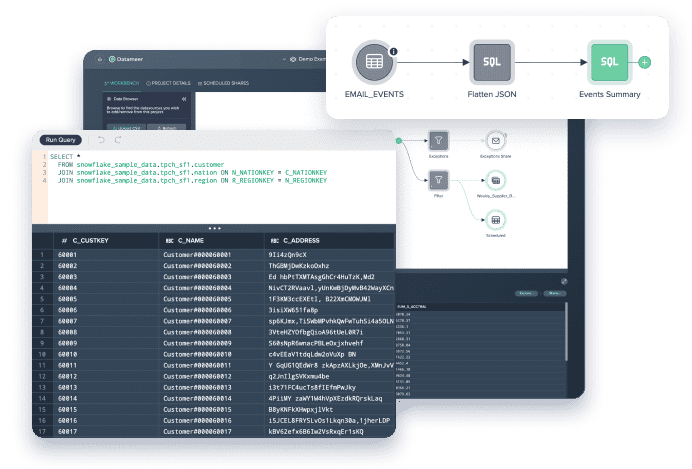Open the Project Details tab
Viewport: 692px width, 469px height.
(168, 83)
